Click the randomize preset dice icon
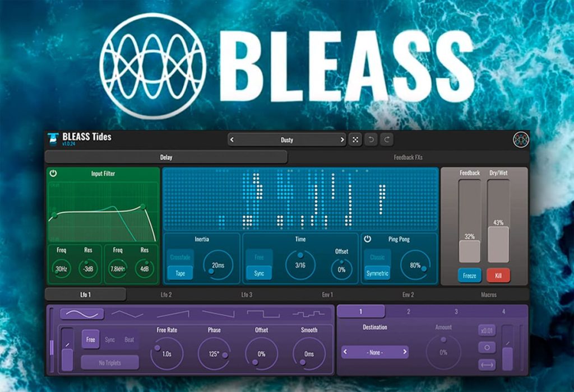This screenshot has width=574, height=392. click(x=355, y=139)
